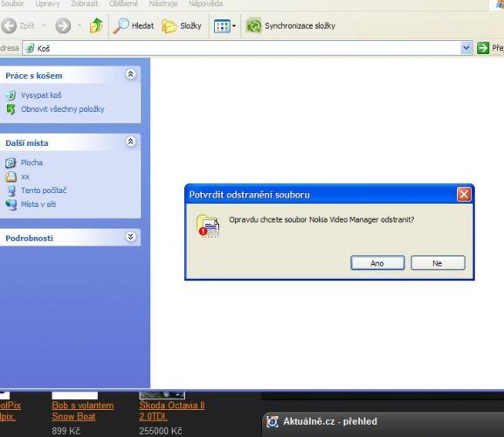Open the Úpravy menu
This screenshot has width=504, height=437.
[47, 3]
